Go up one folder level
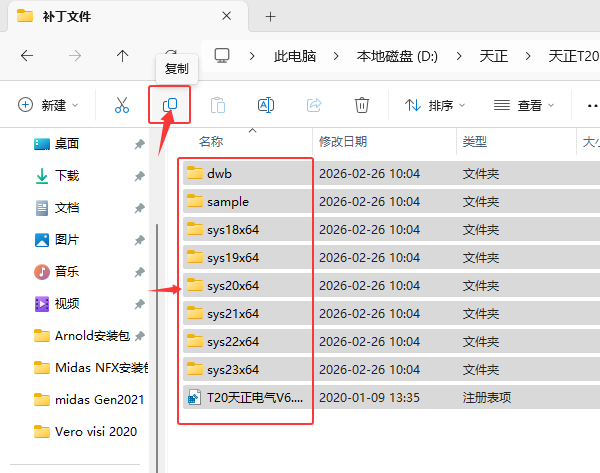This screenshot has width=600, height=473. click(x=122, y=56)
